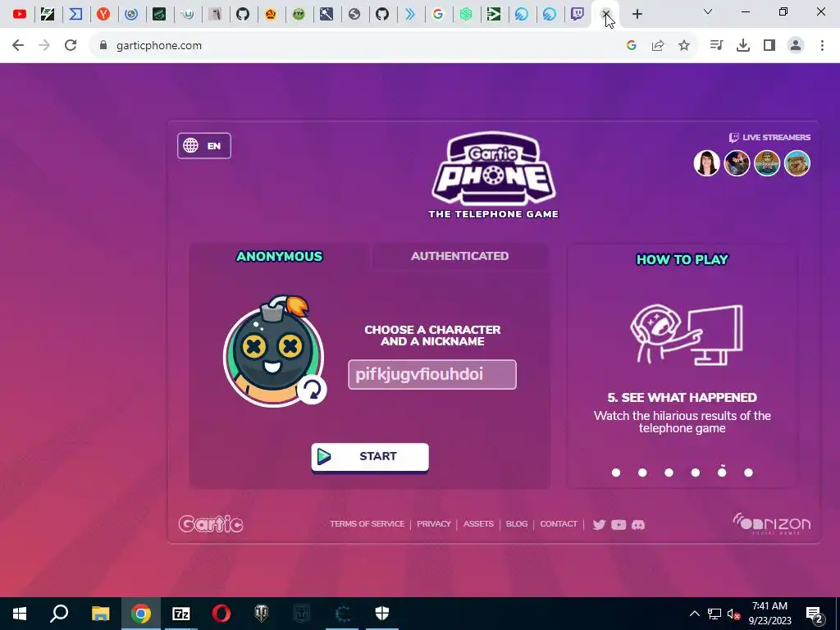Open the Chrome three-dot menu

pos(822,46)
